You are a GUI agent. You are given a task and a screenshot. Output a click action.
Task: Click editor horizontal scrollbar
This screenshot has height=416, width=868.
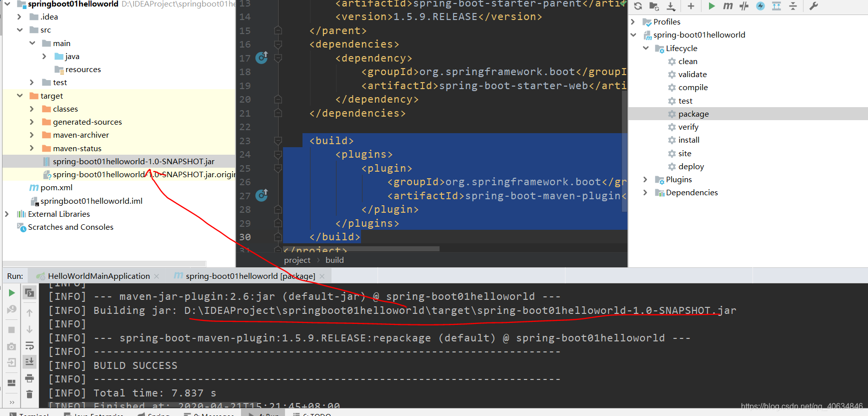(x=361, y=249)
